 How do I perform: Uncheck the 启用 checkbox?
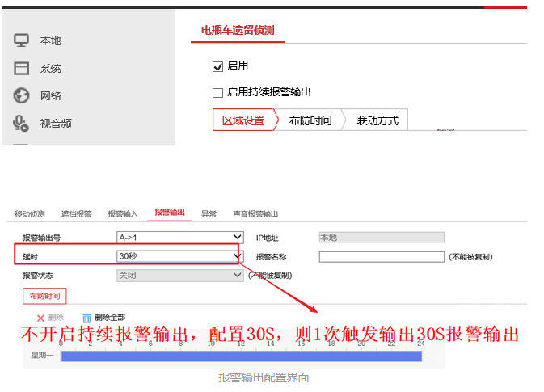217,65
